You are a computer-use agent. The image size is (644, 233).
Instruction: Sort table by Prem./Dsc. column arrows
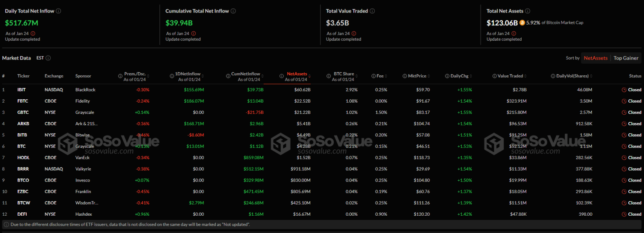[148, 76]
